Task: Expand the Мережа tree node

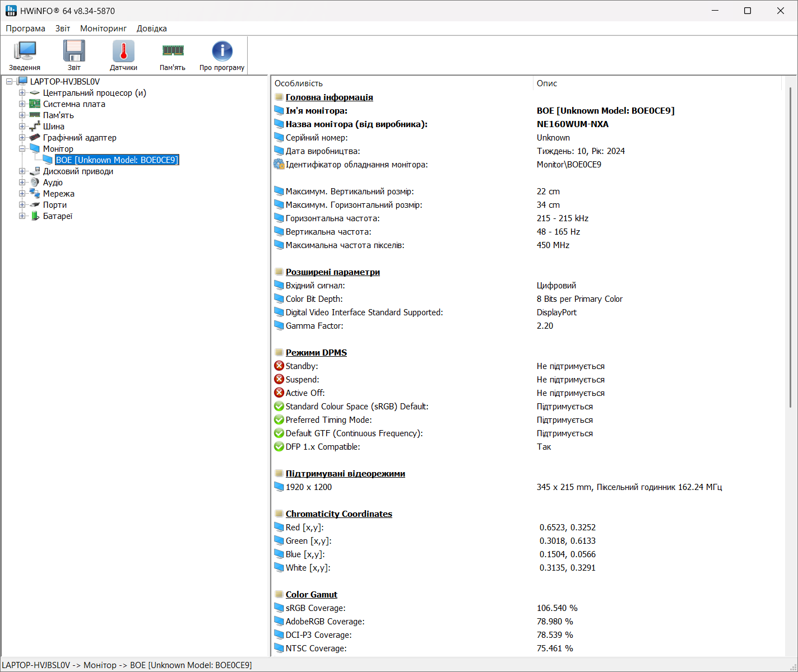Action: pos(22,194)
